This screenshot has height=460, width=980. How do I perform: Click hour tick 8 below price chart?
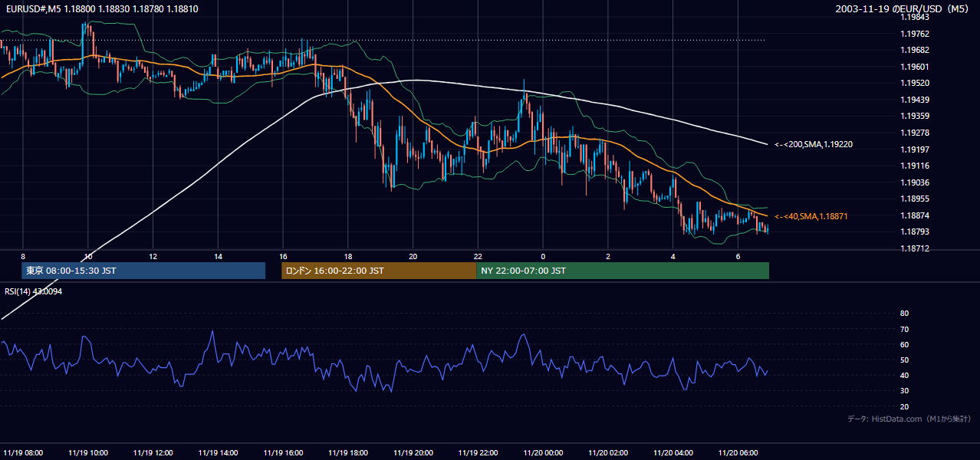click(23, 256)
